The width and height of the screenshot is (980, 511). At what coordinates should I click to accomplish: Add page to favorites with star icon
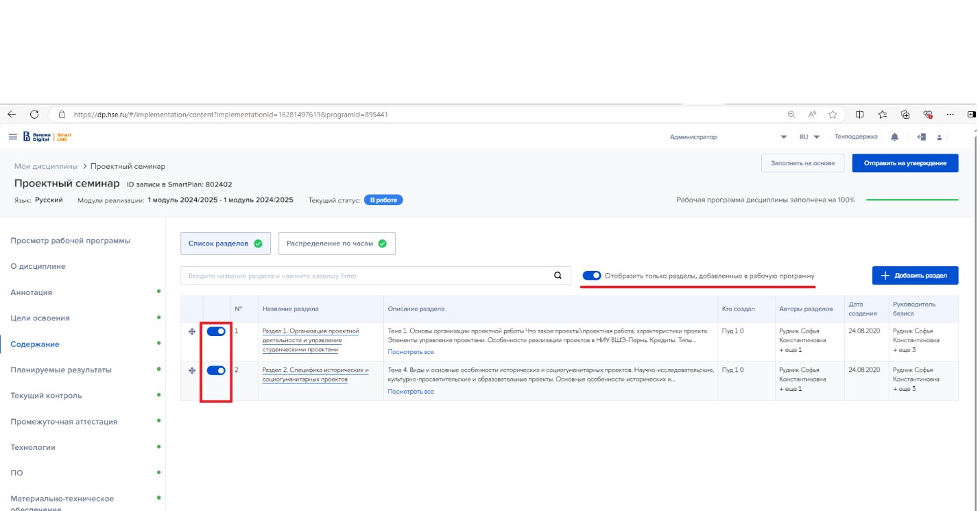tap(833, 115)
